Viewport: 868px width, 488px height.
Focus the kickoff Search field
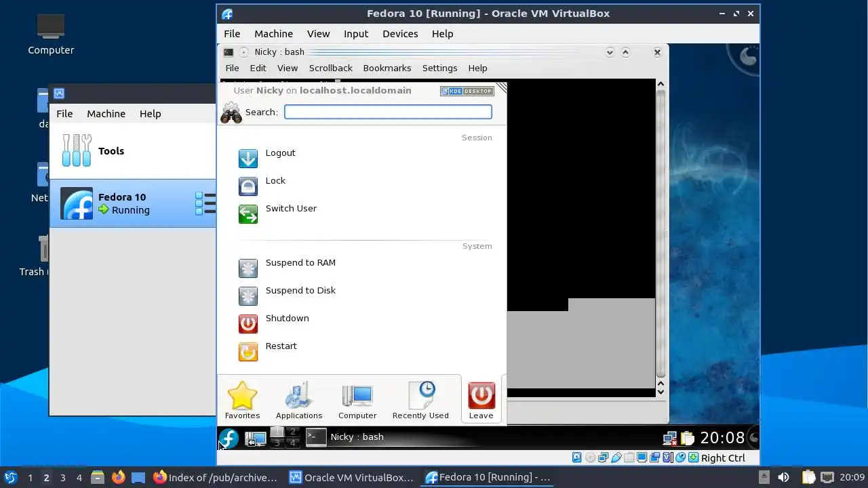(x=388, y=112)
